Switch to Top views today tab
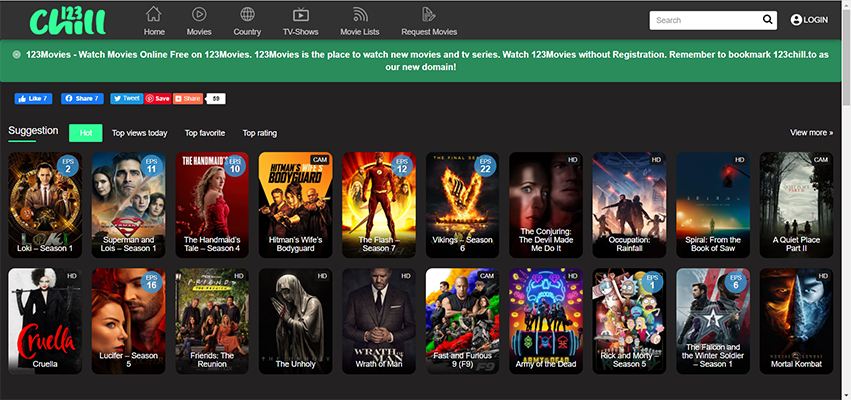The width and height of the screenshot is (851, 400). pos(139,133)
